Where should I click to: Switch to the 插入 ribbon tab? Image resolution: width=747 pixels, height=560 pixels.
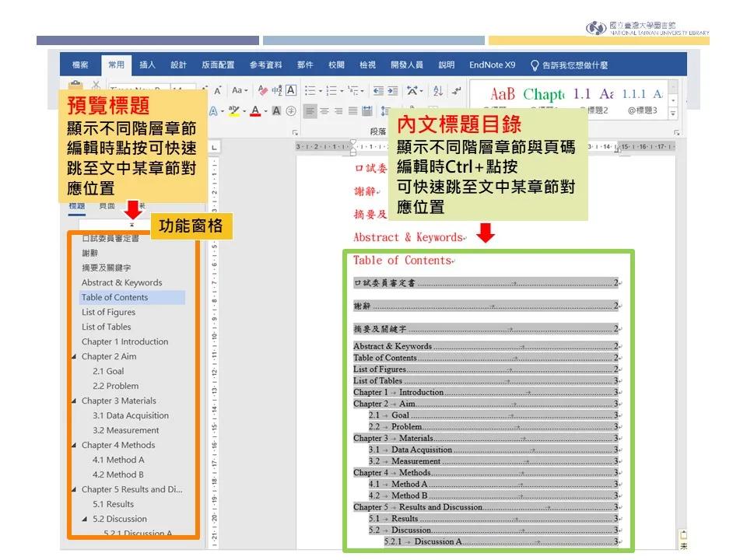click(147, 65)
